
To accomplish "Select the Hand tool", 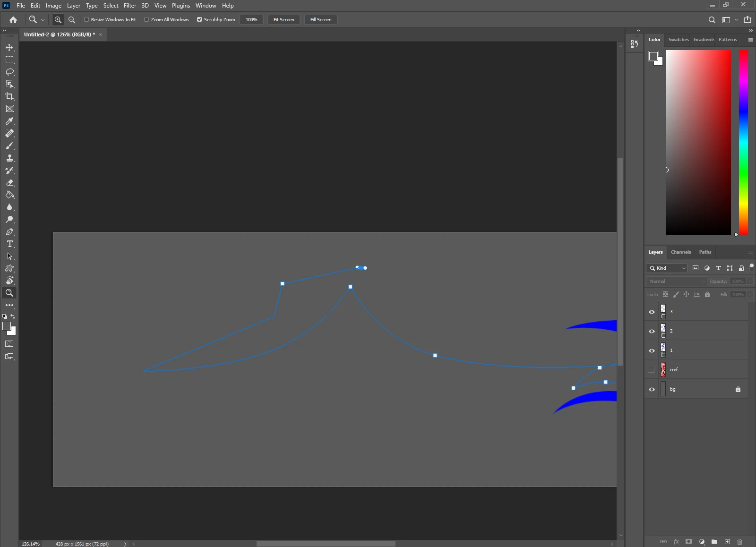I will tap(9, 281).
